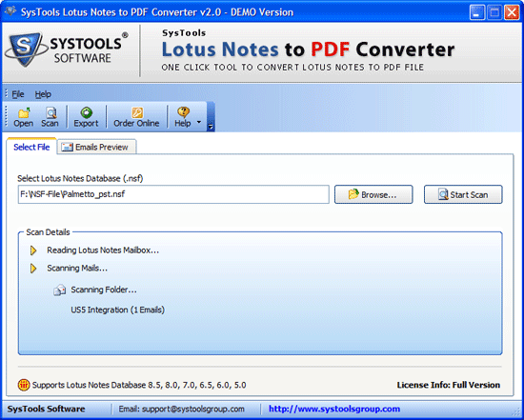524x420 pixels.
Task: Click the Scanning Mails... text
Action: [x=77, y=268]
